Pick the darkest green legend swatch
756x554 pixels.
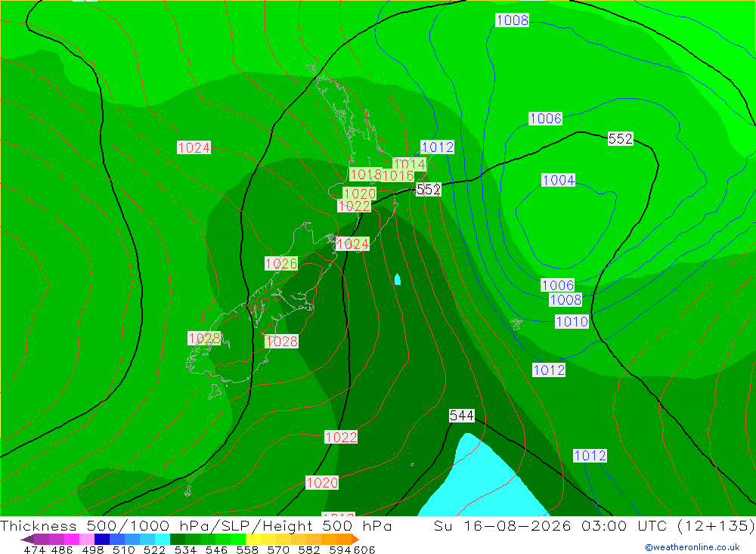(x=178, y=539)
